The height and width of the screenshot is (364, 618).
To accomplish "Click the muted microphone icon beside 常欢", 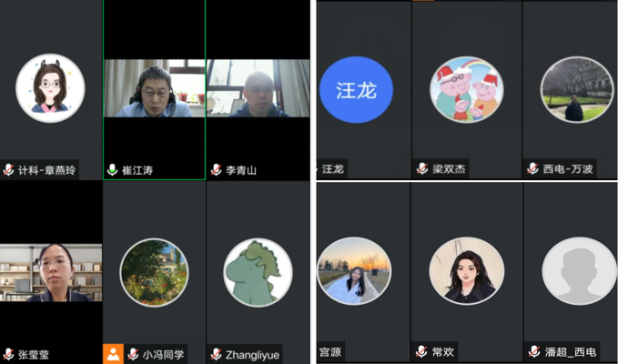I will 422,351.
